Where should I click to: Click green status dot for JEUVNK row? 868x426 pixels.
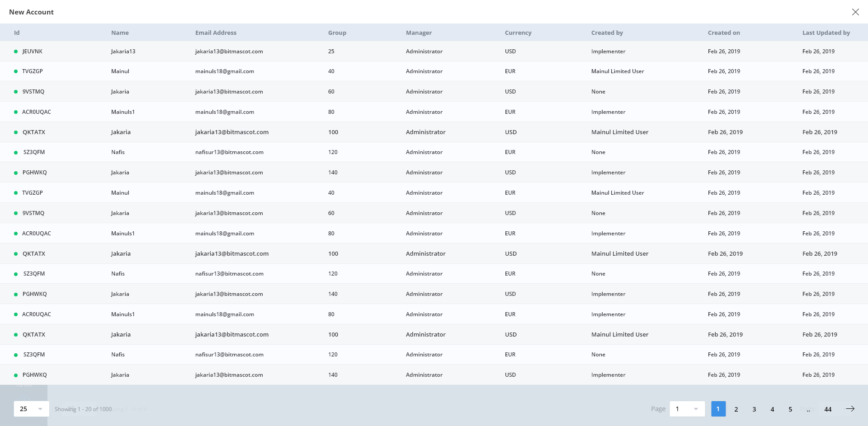tap(16, 51)
